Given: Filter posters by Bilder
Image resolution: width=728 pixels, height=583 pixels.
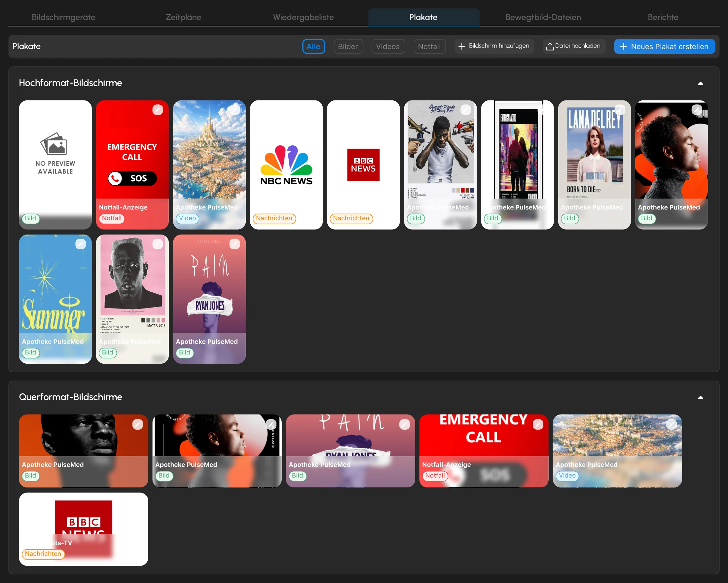Looking at the screenshot, I should [x=348, y=47].
